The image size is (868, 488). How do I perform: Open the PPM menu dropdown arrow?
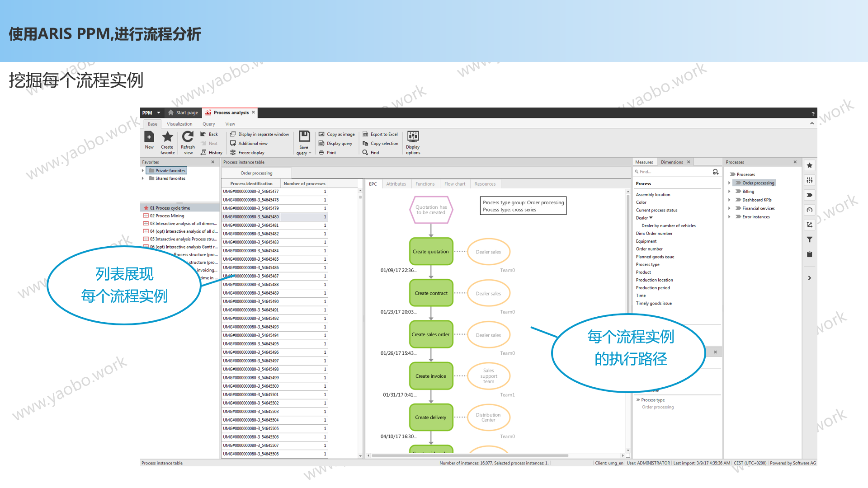click(x=159, y=113)
